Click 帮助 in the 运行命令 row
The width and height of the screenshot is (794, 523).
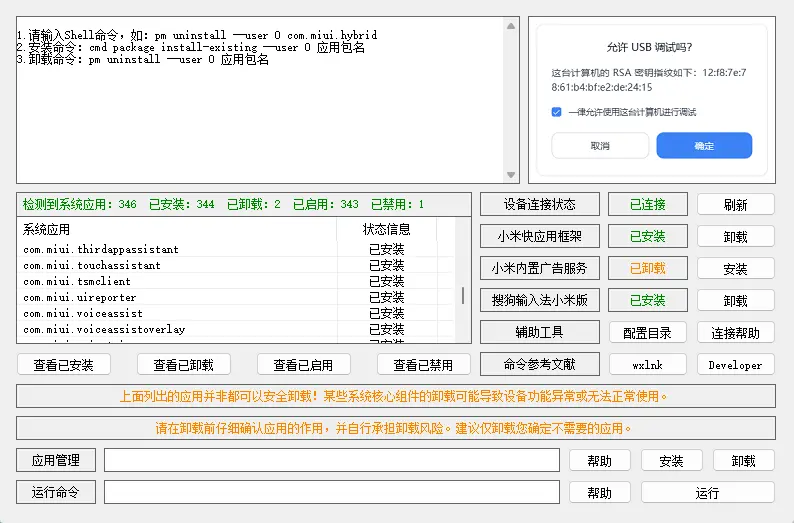(x=600, y=492)
